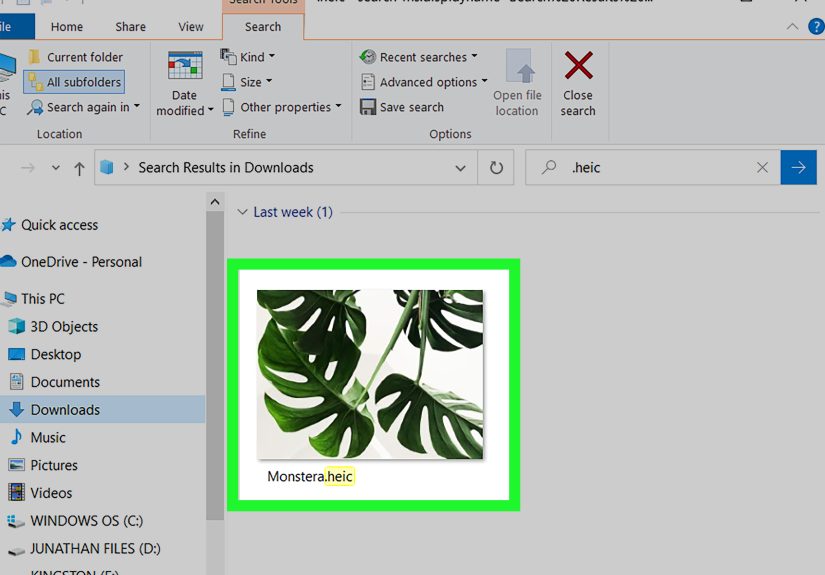Click the red X Close search icon
The width and height of the screenshot is (825, 575).
(579, 65)
